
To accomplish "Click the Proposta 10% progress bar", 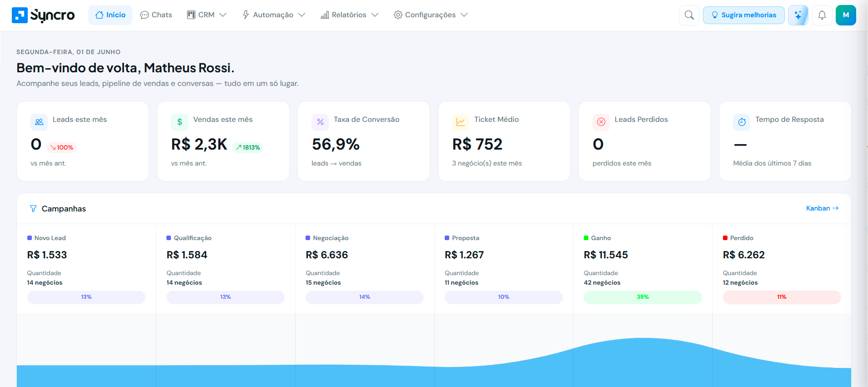I will click(x=504, y=297).
